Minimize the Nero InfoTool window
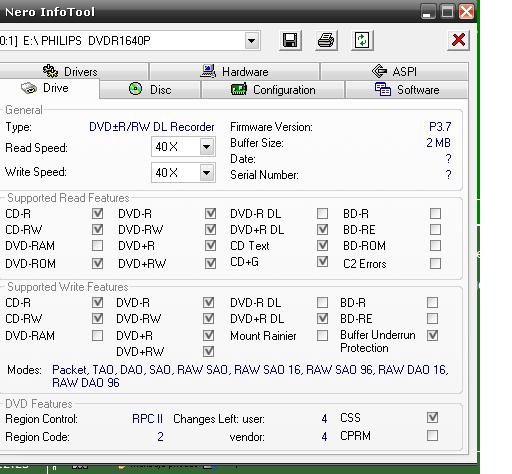Screen dimensions: 512x474 click(428, 12)
